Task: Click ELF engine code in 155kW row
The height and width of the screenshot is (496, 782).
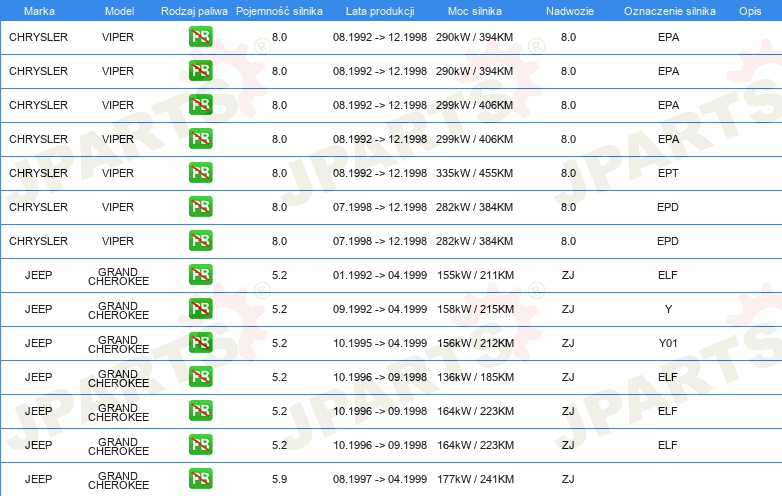Action: [668, 275]
